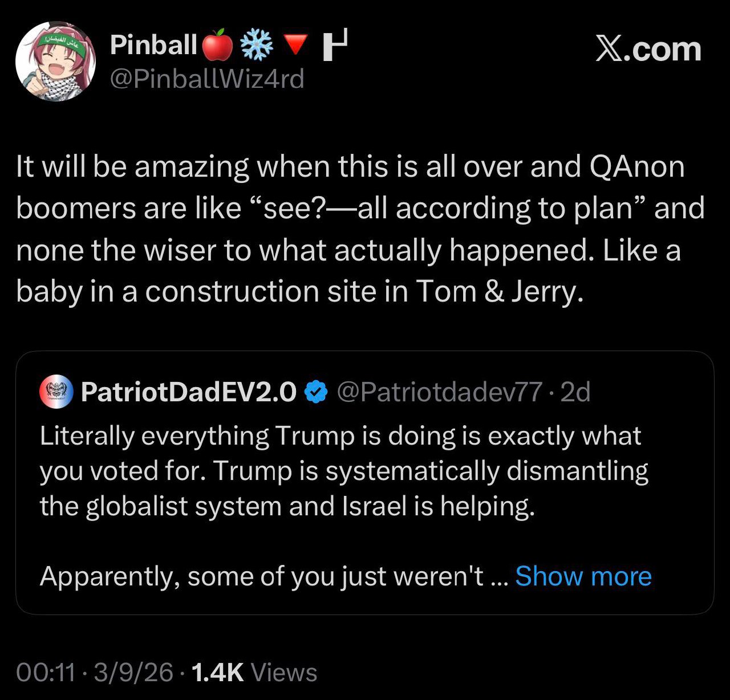Click the blue verified checkmark badge
This screenshot has width=730, height=700.
(316, 392)
